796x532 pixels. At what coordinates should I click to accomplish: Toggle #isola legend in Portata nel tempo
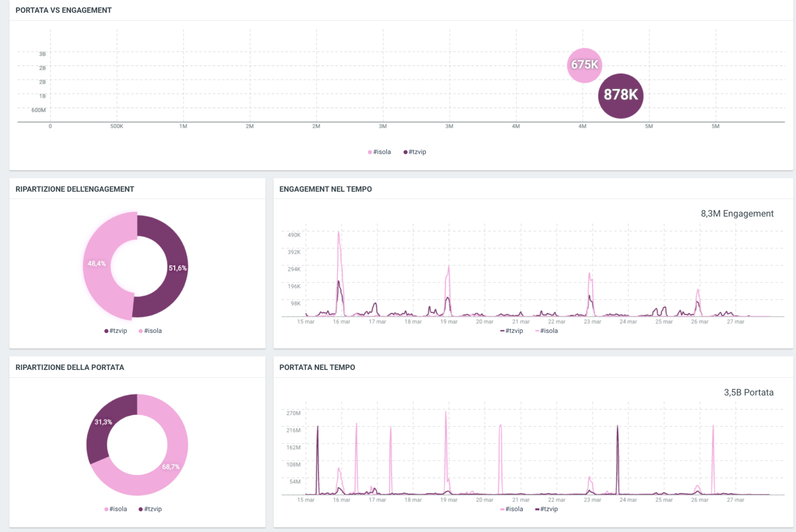click(x=512, y=509)
